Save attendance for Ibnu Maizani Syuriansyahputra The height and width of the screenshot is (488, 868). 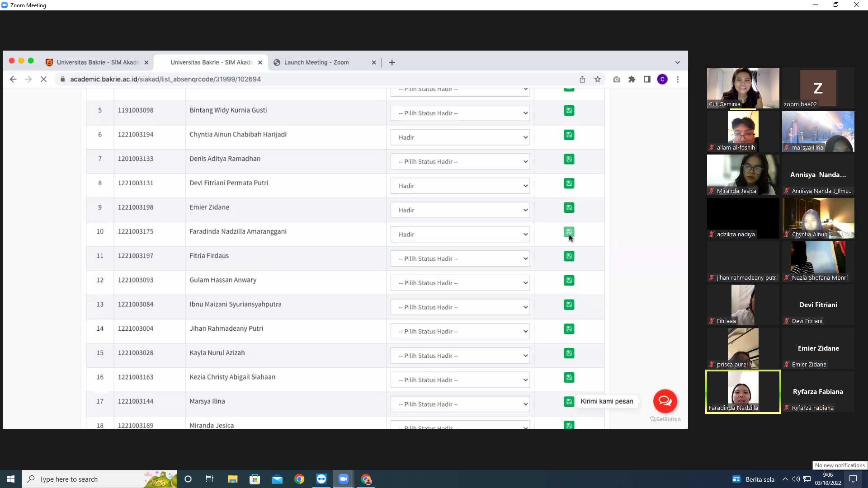(x=569, y=305)
